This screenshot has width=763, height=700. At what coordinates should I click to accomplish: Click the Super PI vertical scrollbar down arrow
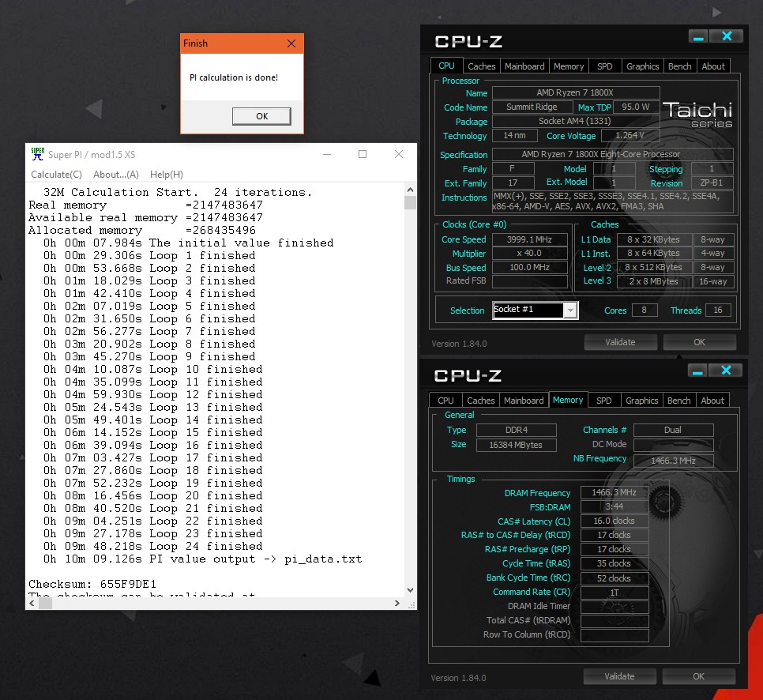(410, 590)
